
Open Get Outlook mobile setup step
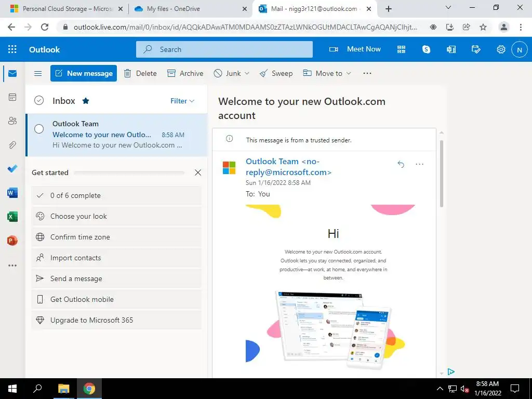[x=116, y=299]
